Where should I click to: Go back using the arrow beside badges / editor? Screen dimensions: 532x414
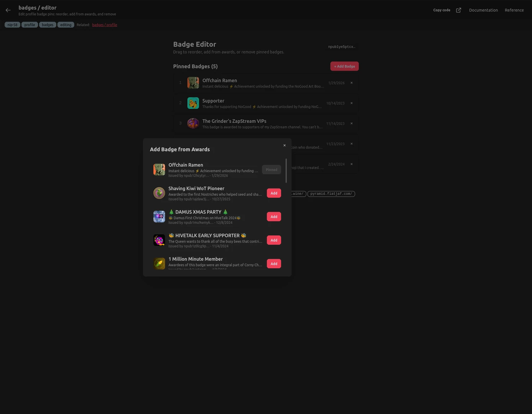click(x=8, y=10)
